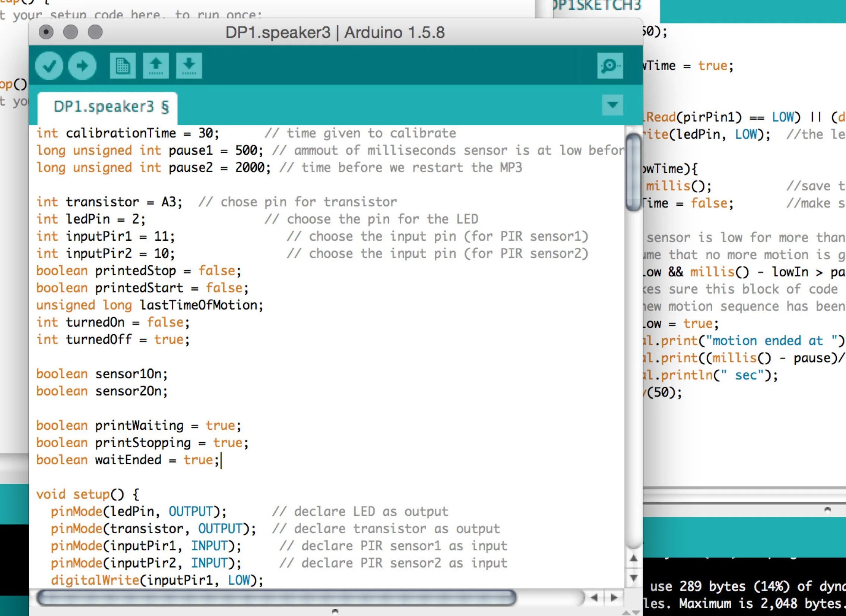Click on 'int calibrationTime = 30;' line

tap(127, 133)
